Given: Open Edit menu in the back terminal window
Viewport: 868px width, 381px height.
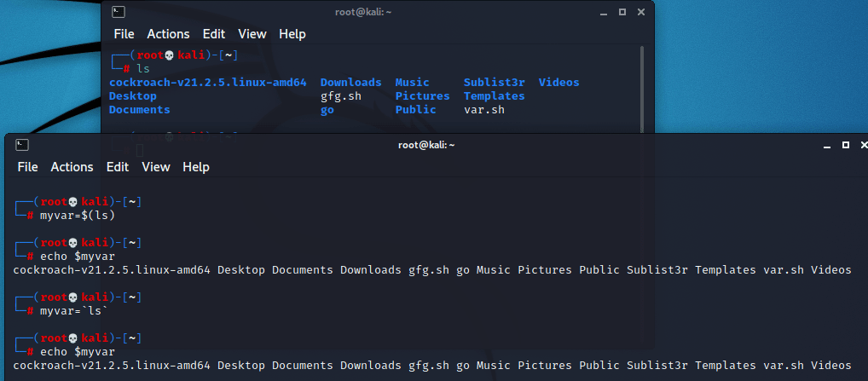Looking at the screenshot, I should tap(214, 34).
